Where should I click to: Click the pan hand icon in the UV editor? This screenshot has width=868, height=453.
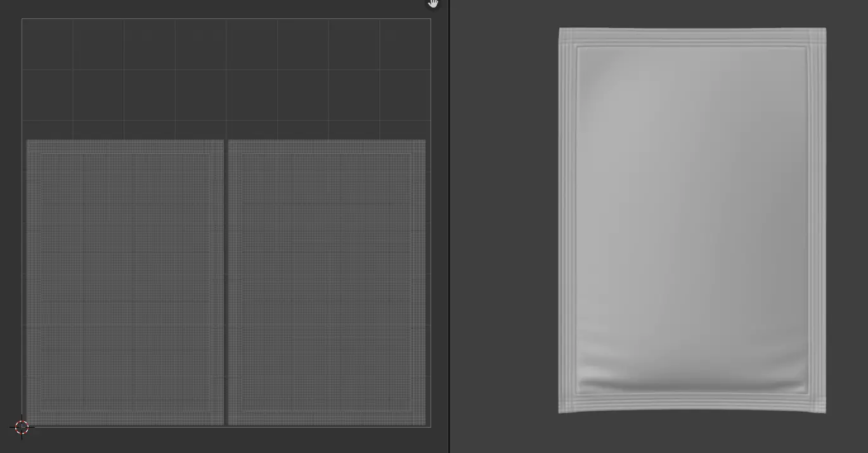click(x=433, y=3)
